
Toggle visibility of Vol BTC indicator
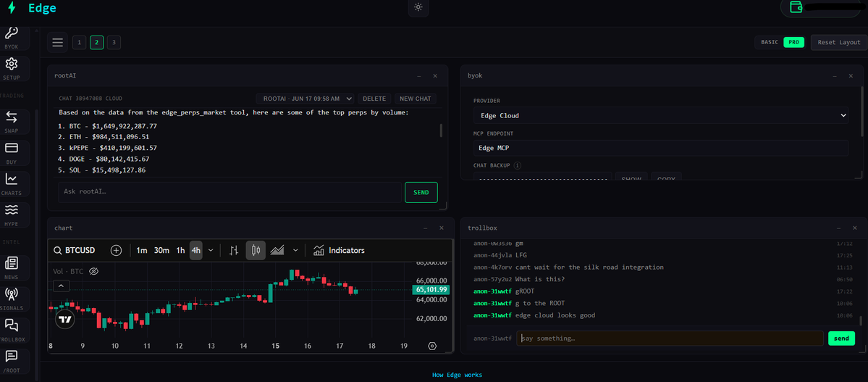pyautogui.click(x=93, y=271)
